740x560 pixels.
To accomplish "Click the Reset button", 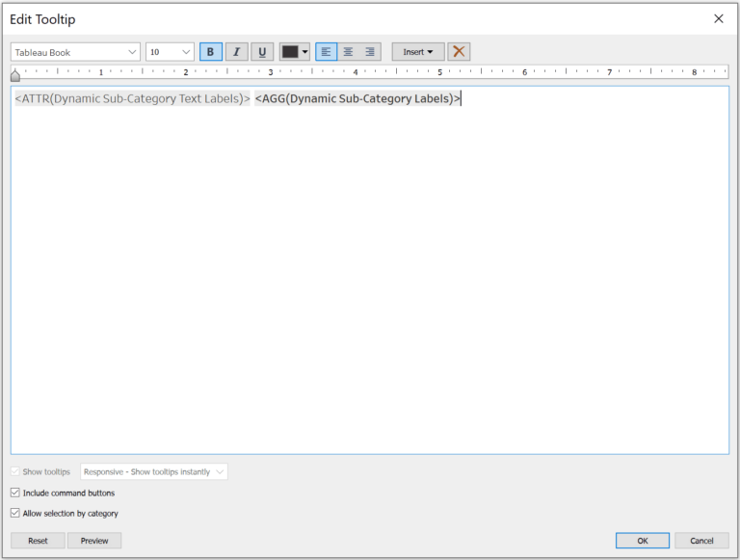I will pos(38,541).
